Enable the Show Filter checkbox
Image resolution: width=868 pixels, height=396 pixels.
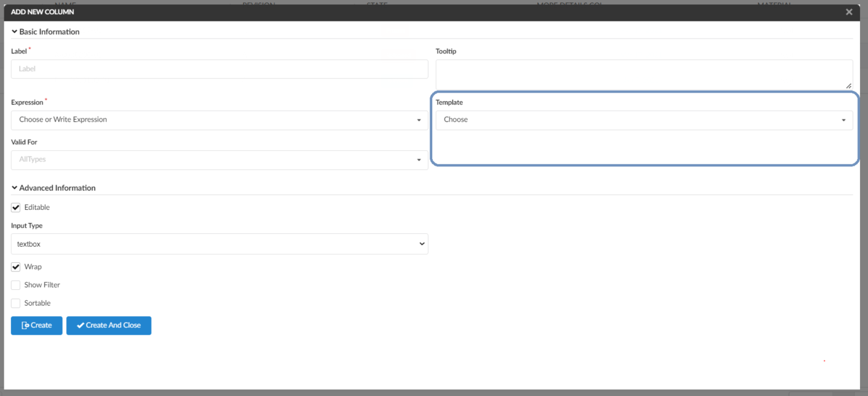pos(16,285)
